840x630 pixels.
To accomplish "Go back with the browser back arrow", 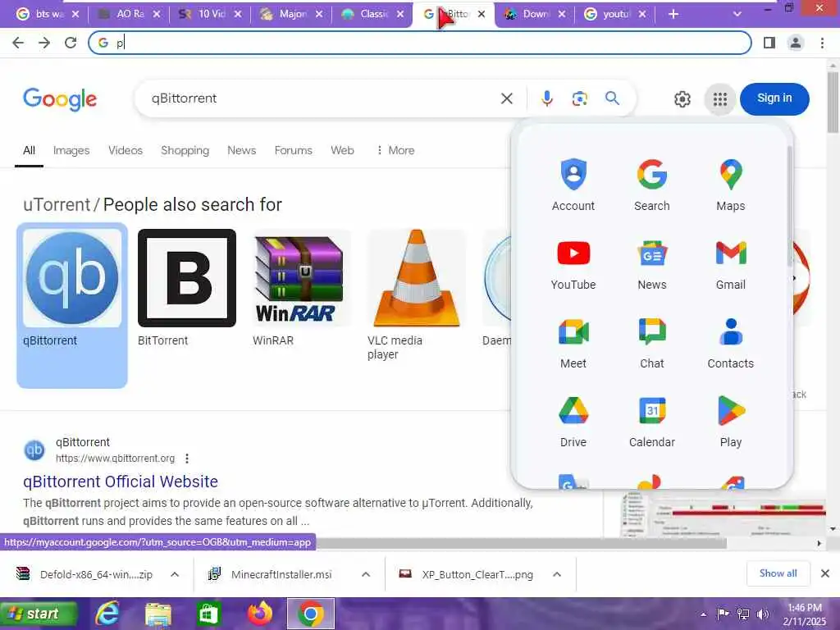I will [18, 43].
